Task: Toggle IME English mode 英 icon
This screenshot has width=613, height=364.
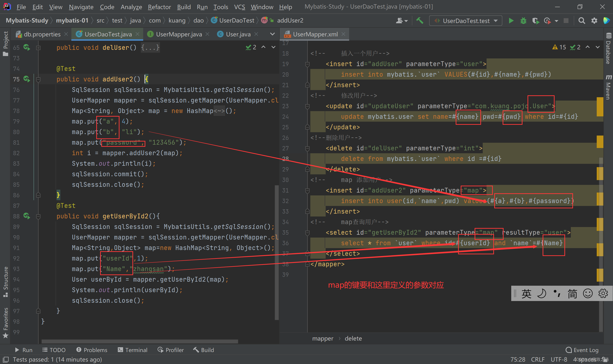Action: [x=526, y=293]
